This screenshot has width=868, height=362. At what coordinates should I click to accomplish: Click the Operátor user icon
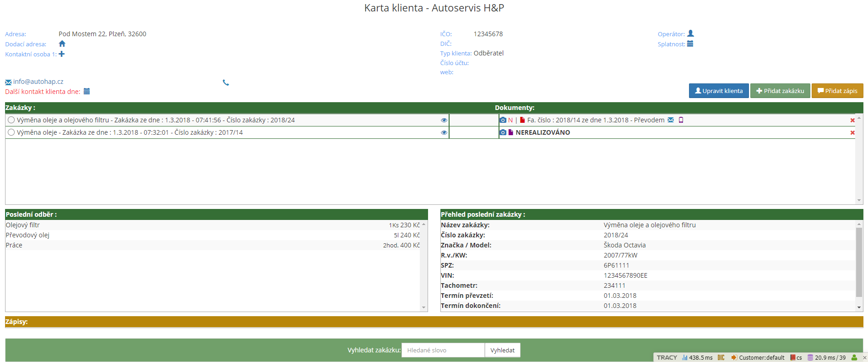(x=691, y=33)
